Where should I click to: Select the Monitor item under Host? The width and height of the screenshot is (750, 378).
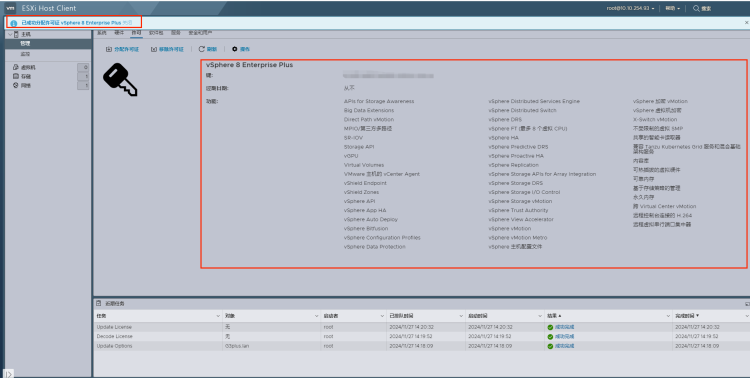[25, 54]
